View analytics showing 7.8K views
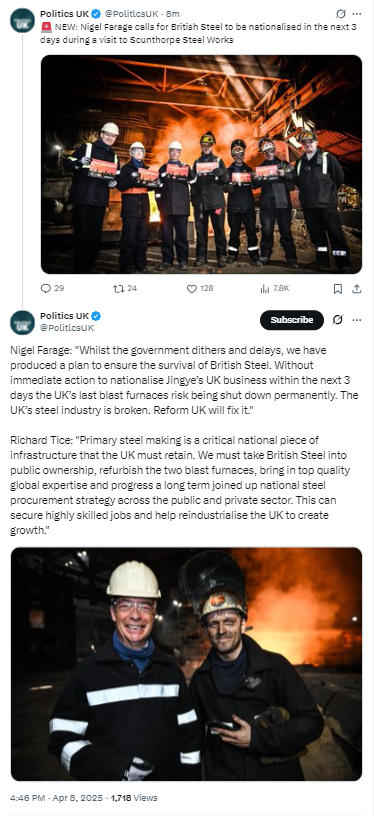Screen dimensions: 374x816 tap(274, 288)
